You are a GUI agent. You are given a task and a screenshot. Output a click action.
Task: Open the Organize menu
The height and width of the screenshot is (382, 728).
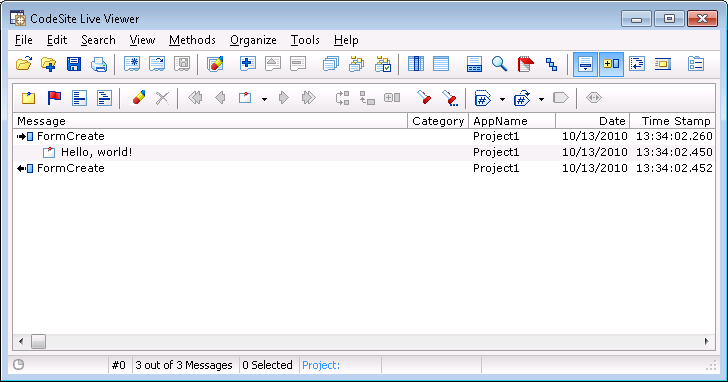click(x=253, y=40)
